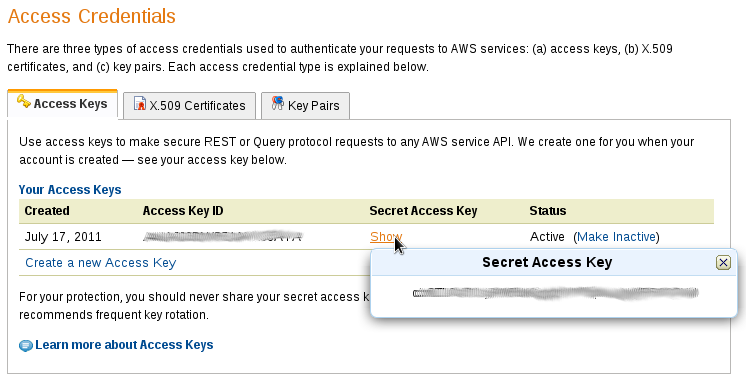Click the keys icon on Key Pairs tab
Screen dimensions: 746x386
pyautogui.click(x=278, y=103)
